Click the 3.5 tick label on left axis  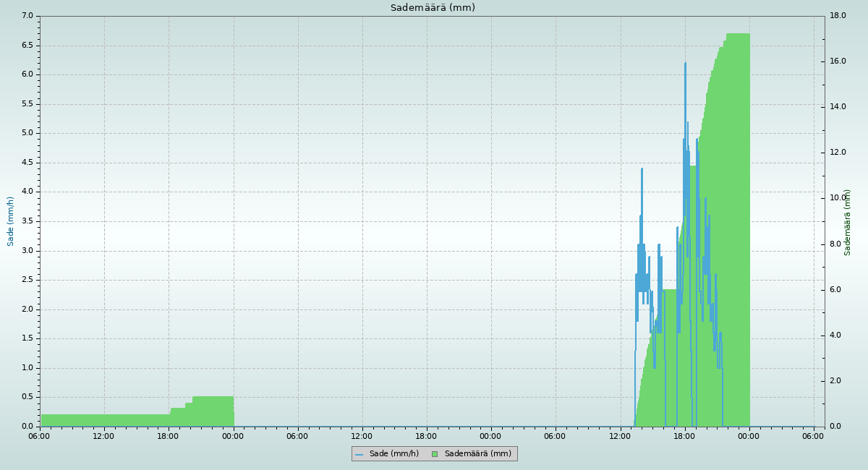tap(27, 221)
